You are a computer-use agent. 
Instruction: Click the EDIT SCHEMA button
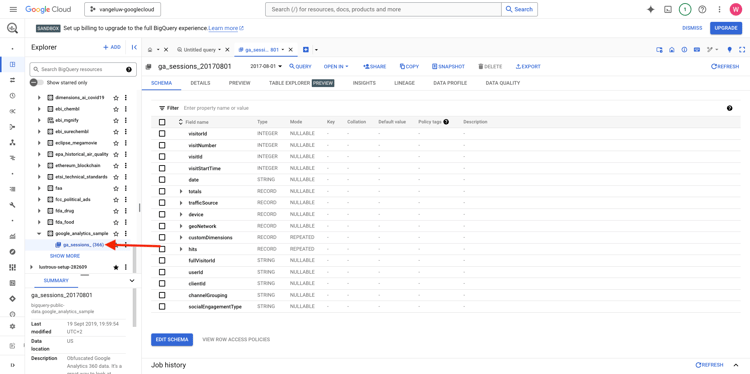(x=172, y=340)
